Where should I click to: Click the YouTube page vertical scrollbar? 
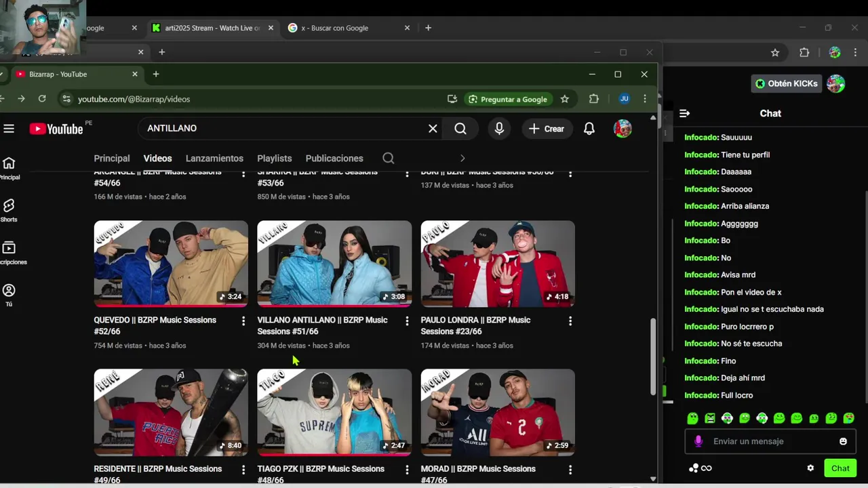point(653,357)
